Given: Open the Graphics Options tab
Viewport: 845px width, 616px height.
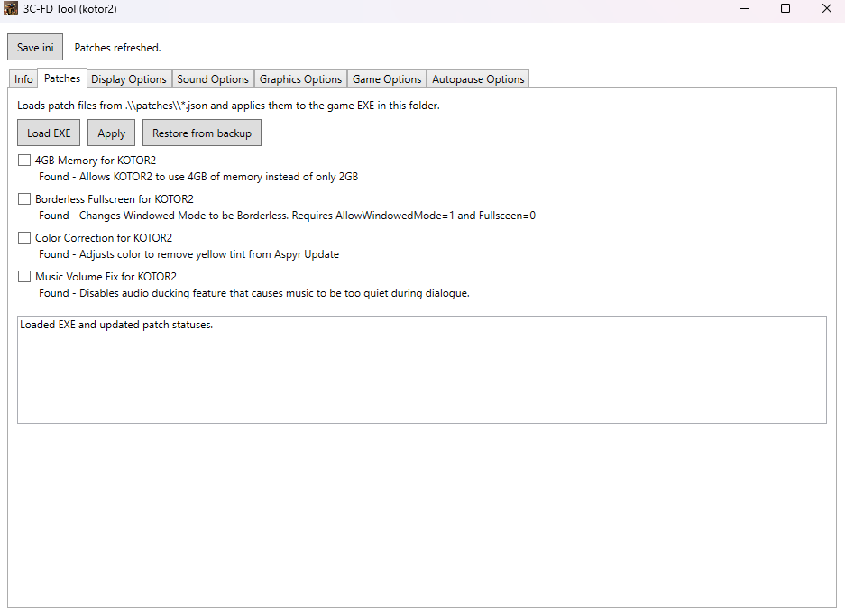Looking at the screenshot, I should pos(300,79).
